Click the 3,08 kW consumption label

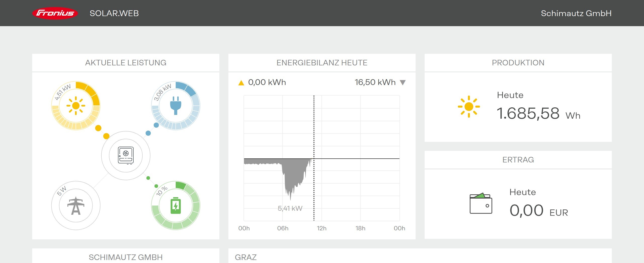163,92
